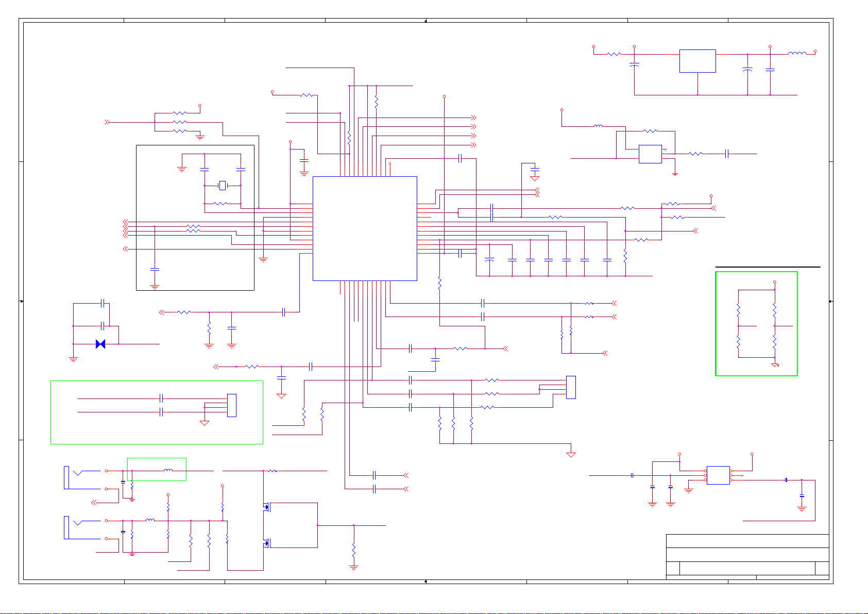Image resolution: width=868 pixels, height=614 pixels.
Task: Select the large central IC chip block
Action: pos(365,228)
